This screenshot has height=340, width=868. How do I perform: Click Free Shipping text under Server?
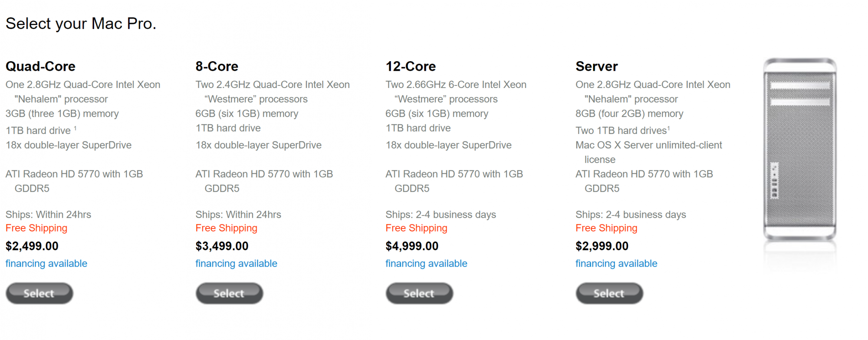tap(607, 228)
